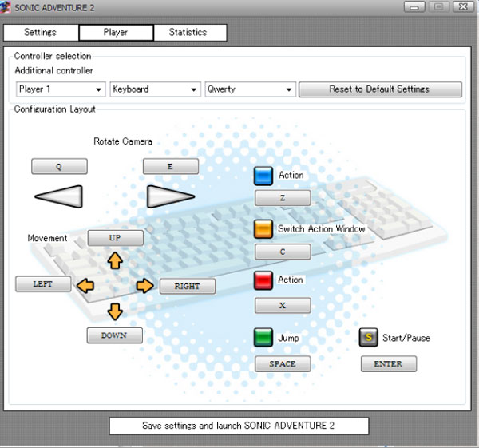
Task: Click the orange right movement arrow
Action: coord(144,286)
